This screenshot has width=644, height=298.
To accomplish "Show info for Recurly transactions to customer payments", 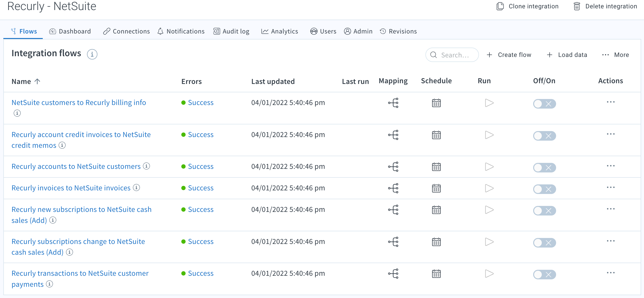I will [49, 284].
